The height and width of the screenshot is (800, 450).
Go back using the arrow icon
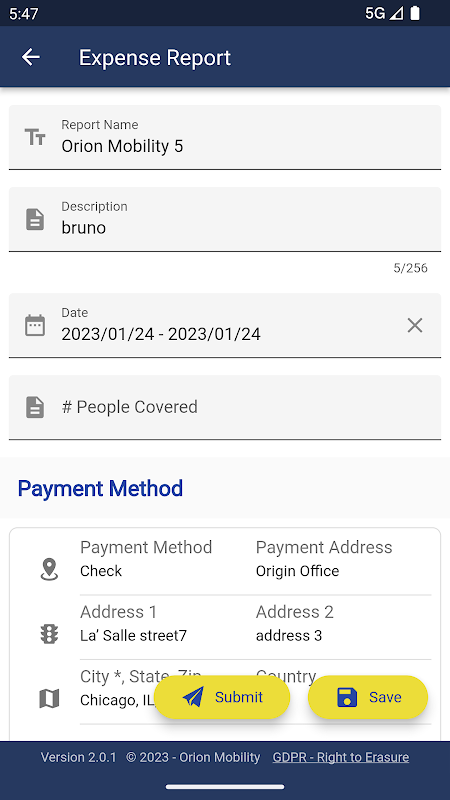(x=31, y=57)
